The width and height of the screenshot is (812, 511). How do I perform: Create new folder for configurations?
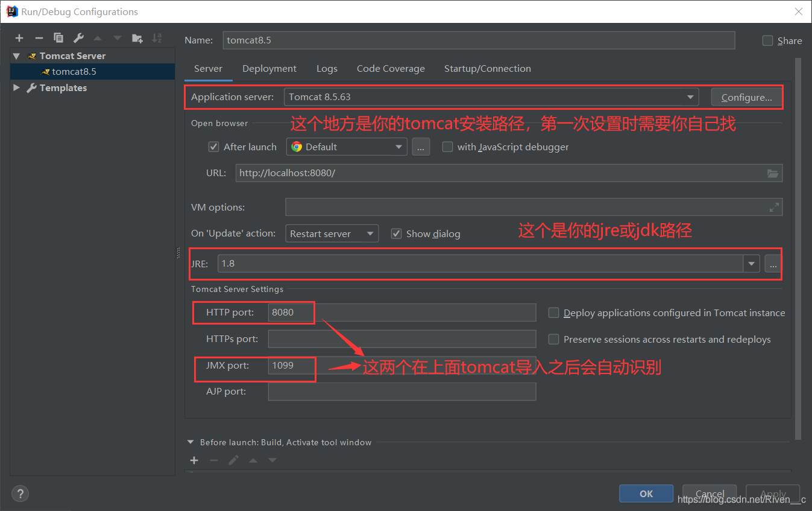click(x=137, y=38)
